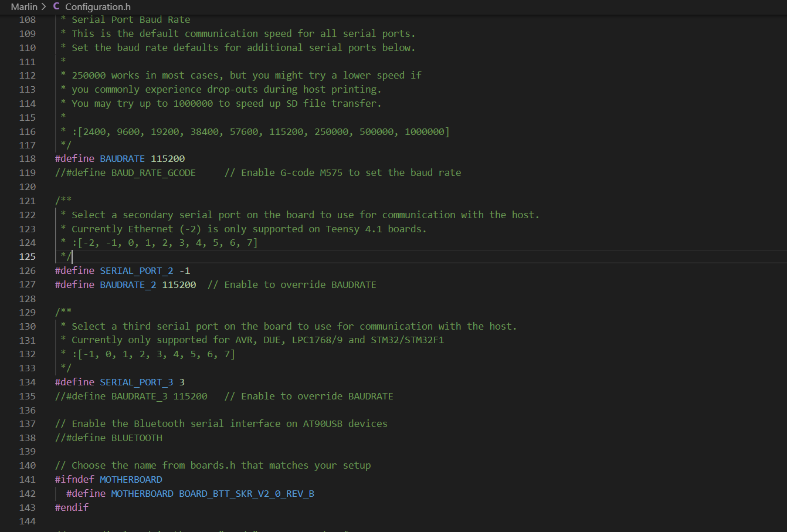This screenshot has height=532, width=787.
Task: Click the baud rate list comment on line 116
Action: tap(260, 131)
